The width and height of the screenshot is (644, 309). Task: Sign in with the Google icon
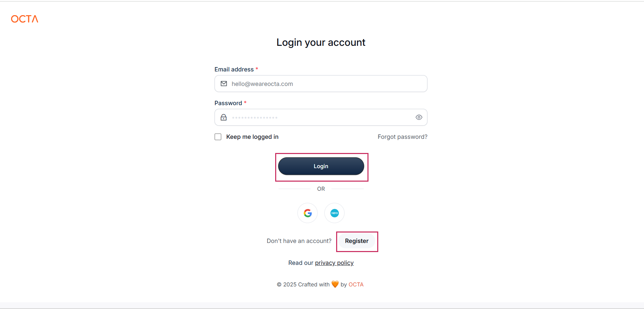308,213
